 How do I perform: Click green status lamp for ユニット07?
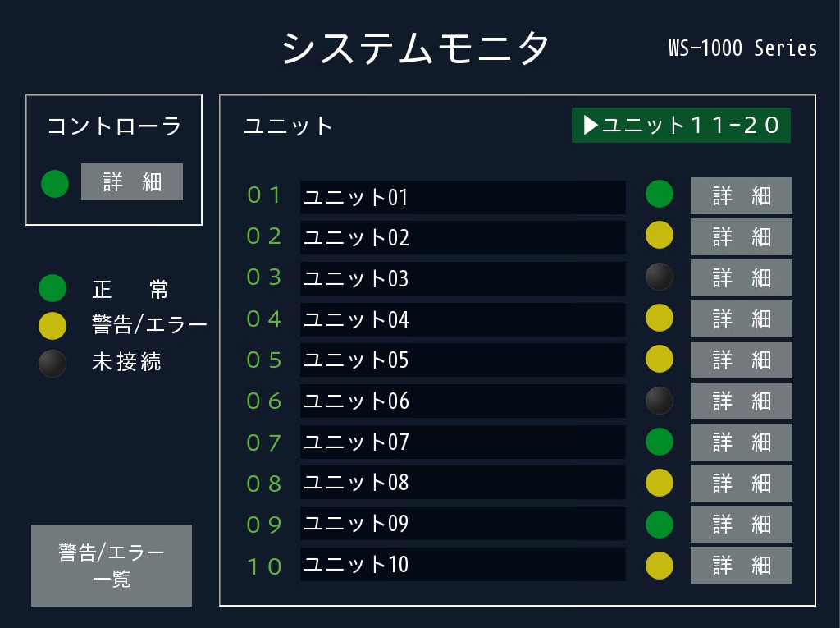coord(660,442)
